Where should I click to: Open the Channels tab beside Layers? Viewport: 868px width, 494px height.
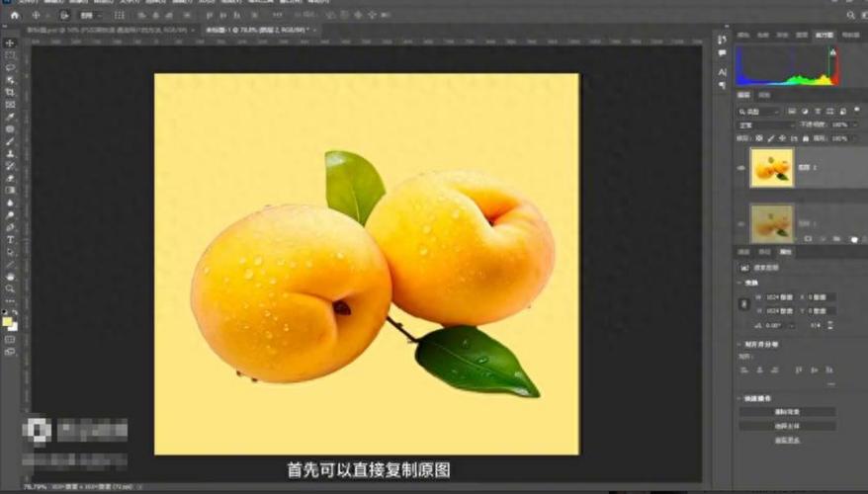pos(764,95)
